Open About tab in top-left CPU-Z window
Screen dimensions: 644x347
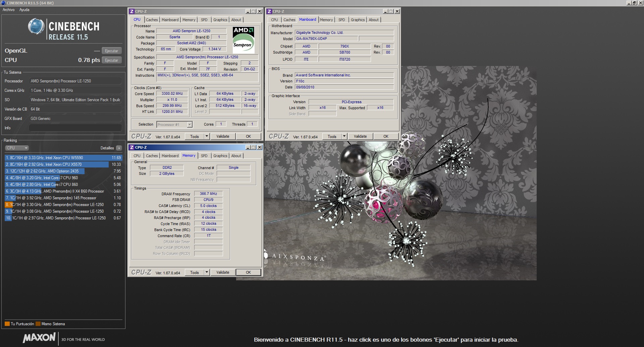pyautogui.click(x=236, y=20)
